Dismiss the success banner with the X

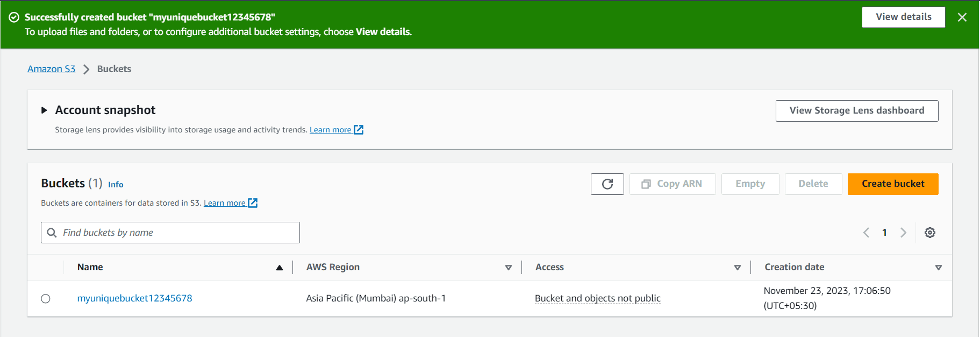point(962,17)
